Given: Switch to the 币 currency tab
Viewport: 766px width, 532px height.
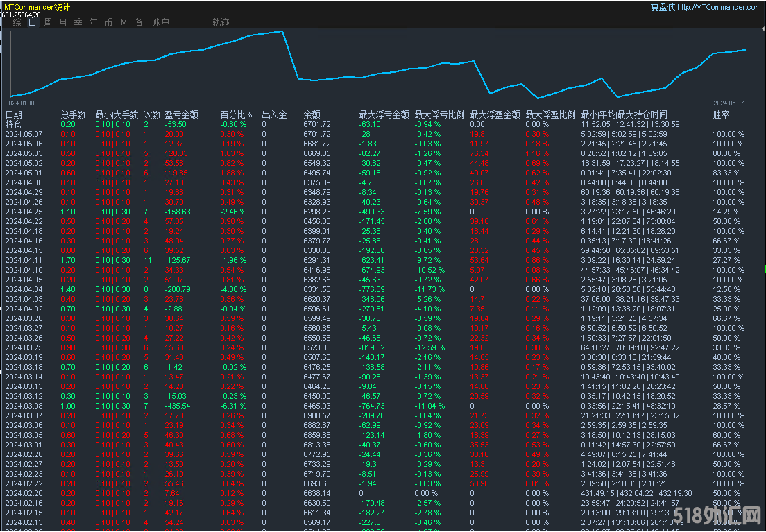Looking at the screenshot, I should click(108, 22).
